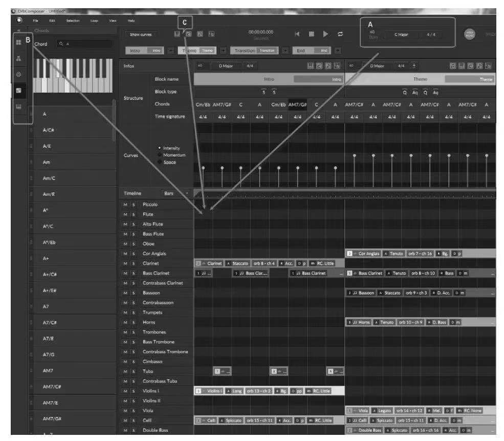Click the Chord search input field
This screenshot has width=504, height=441.
tap(84, 43)
